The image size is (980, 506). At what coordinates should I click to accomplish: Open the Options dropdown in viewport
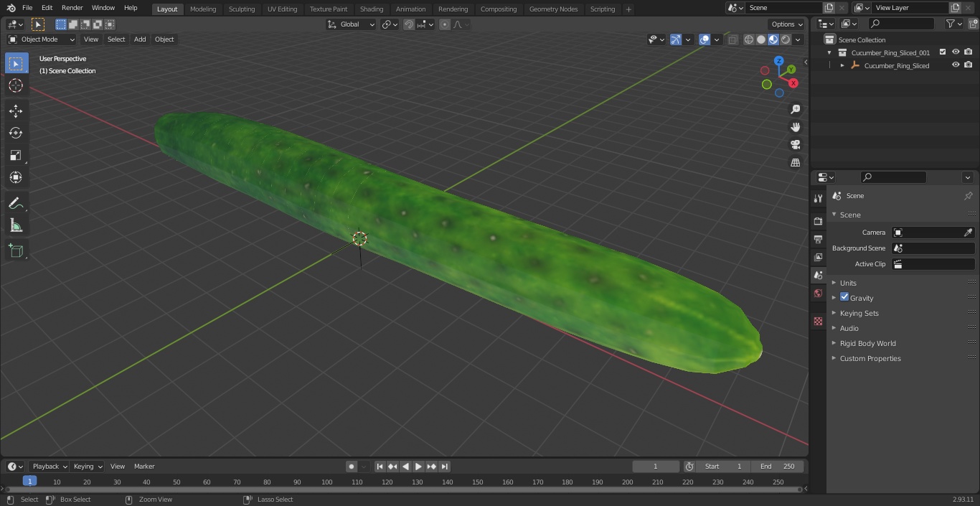point(787,24)
